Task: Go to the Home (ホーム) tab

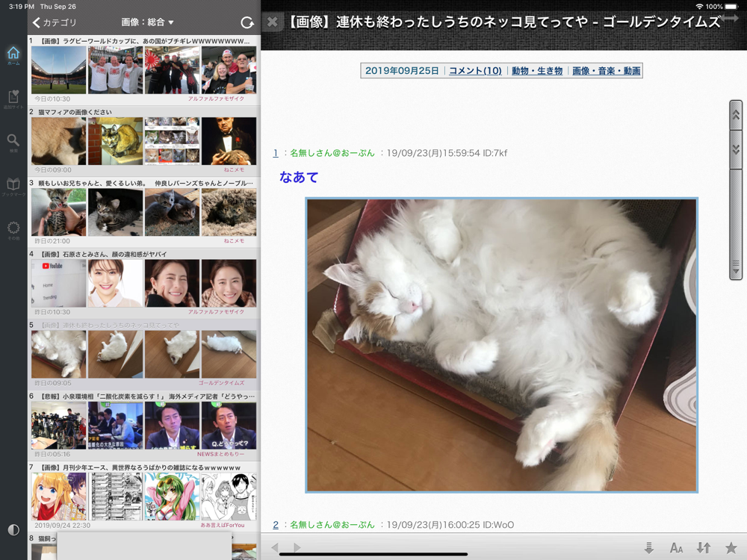Action: click(x=13, y=55)
